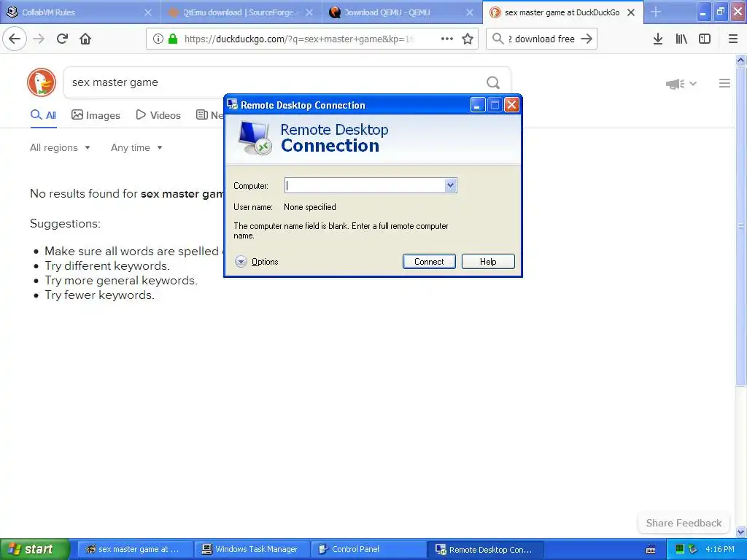Image resolution: width=747 pixels, height=560 pixels.
Task: Click the Help button in Remote Desktop
Action: tap(488, 262)
